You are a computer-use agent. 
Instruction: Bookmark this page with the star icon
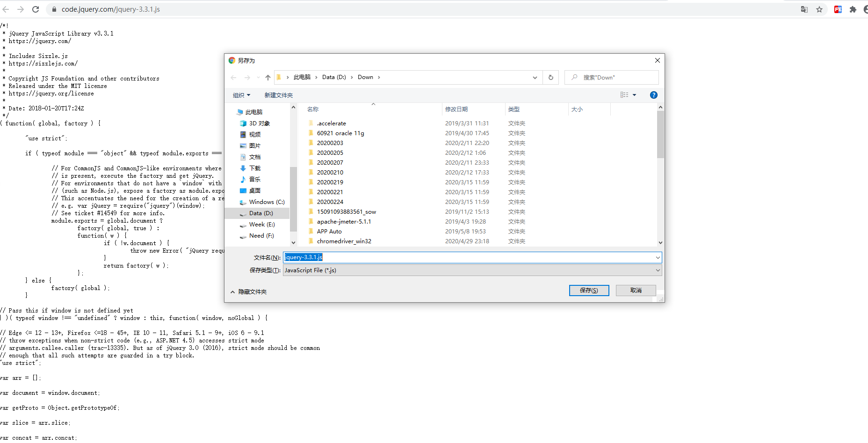[x=819, y=9]
